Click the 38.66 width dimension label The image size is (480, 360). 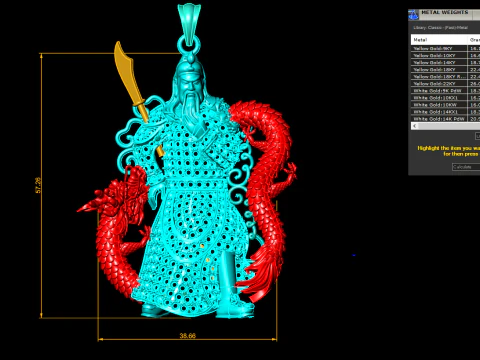(188, 336)
